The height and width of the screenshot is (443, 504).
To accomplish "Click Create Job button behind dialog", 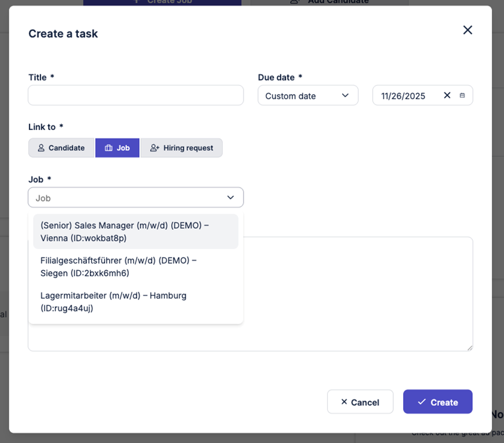I will (162, 2).
